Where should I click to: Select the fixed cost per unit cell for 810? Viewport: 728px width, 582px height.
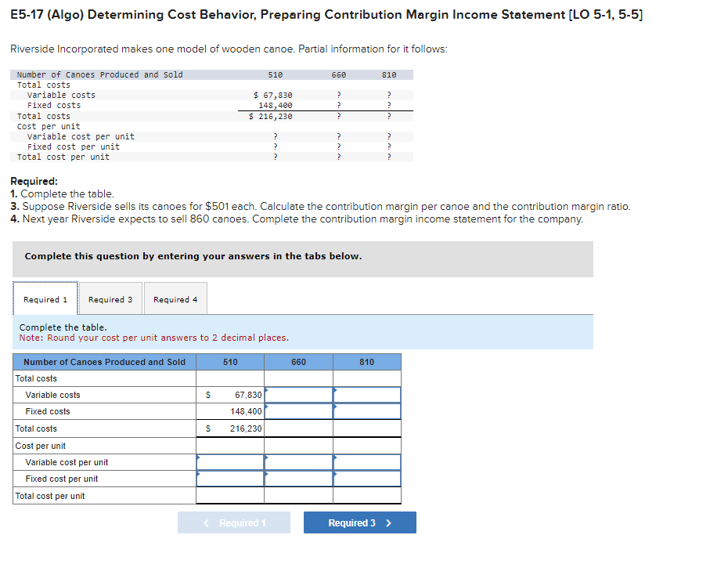[367, 479]
